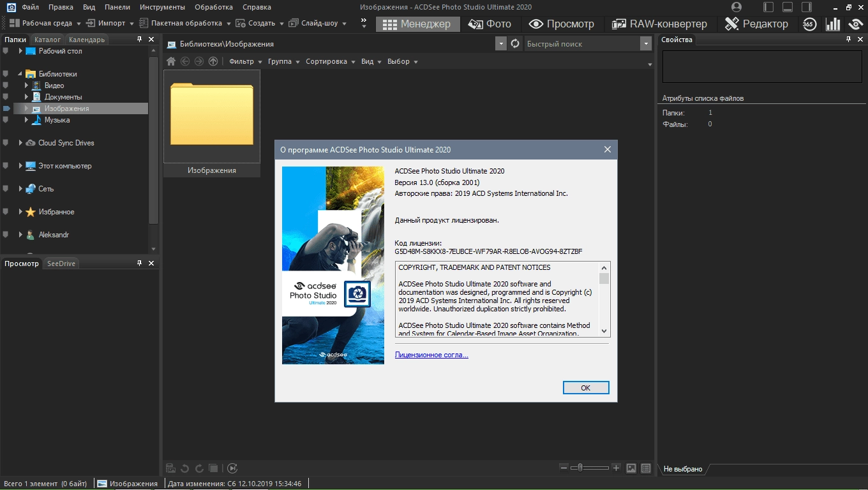
Task: Open the Группа dropdown
Action: (x=284, y=61)
